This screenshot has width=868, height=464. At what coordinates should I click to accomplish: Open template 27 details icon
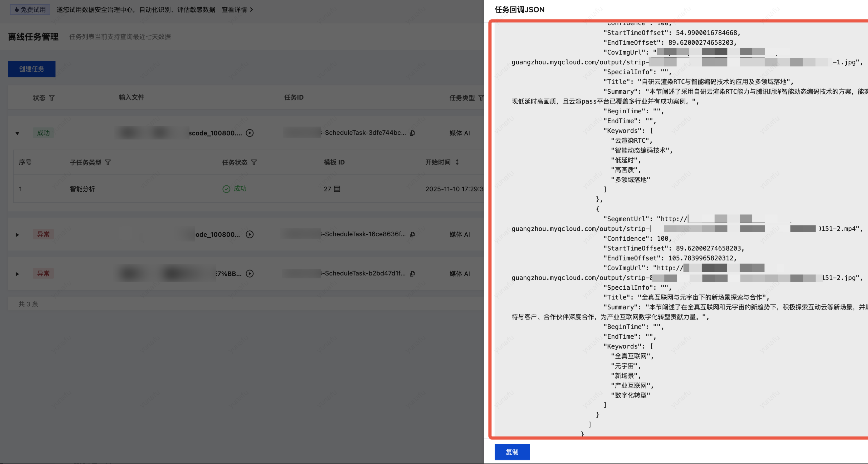[337, 189]
